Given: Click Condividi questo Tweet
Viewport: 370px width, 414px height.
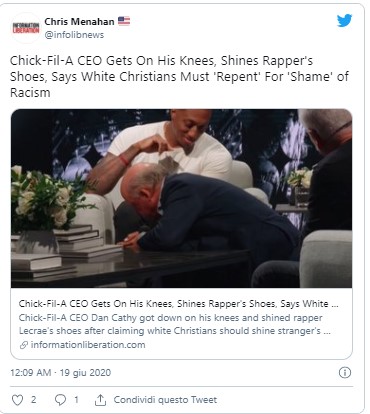Looking at the screenshot, I should click(165, 400).
